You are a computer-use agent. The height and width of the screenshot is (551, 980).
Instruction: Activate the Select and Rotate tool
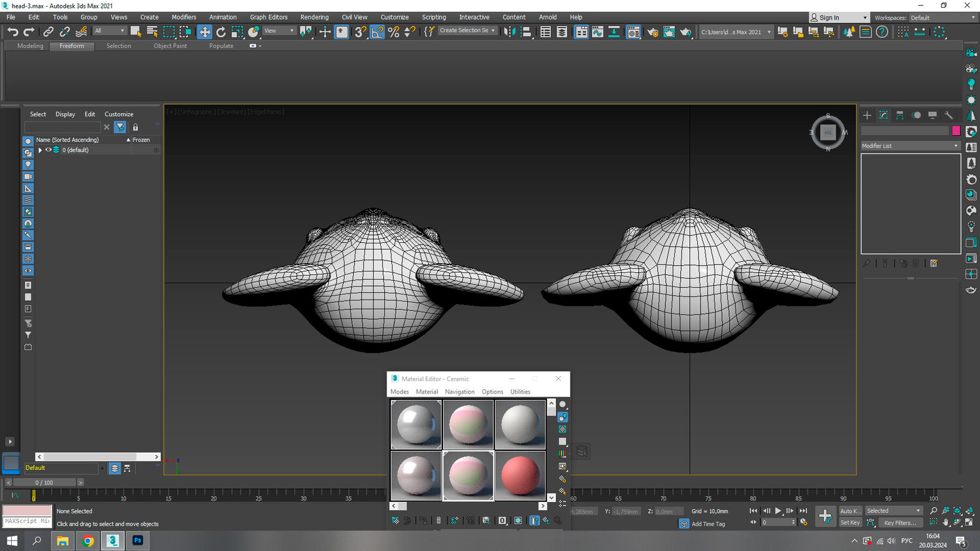coord(221,31)
